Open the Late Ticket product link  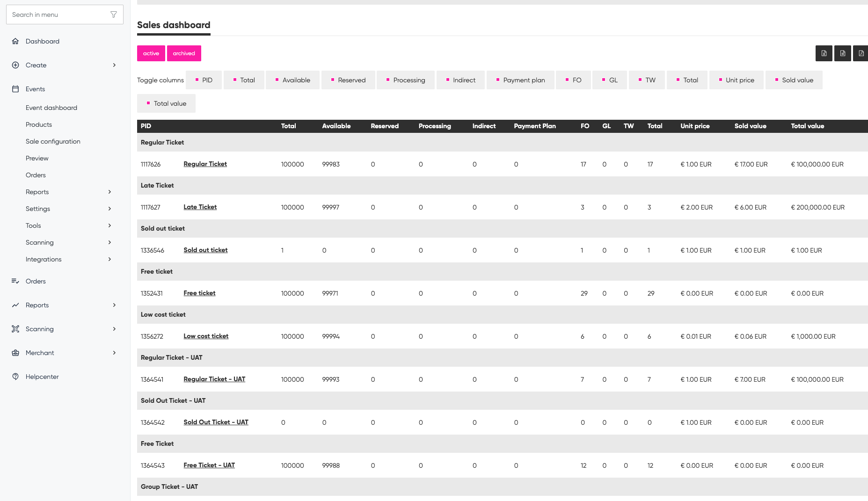(x=200, y=207)
